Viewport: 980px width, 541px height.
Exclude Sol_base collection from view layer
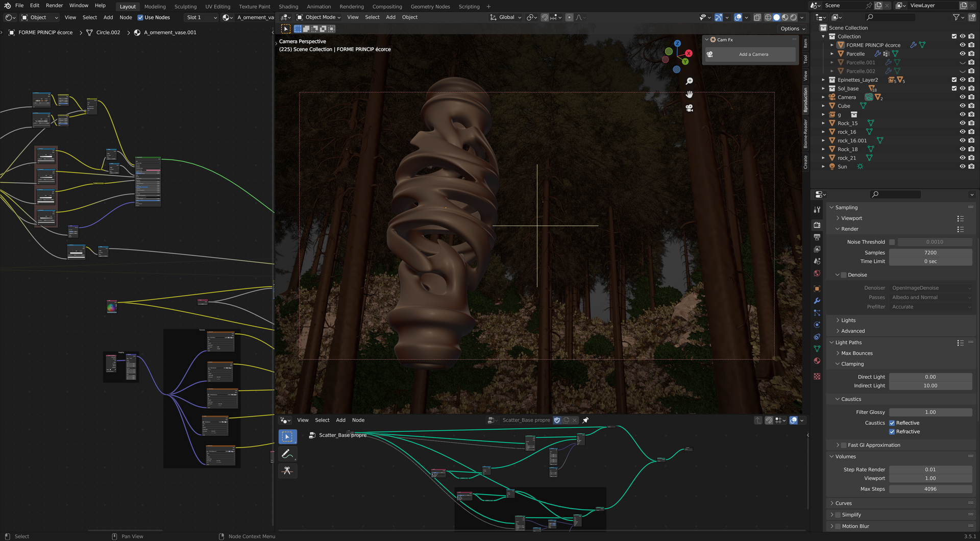[954, 88]
